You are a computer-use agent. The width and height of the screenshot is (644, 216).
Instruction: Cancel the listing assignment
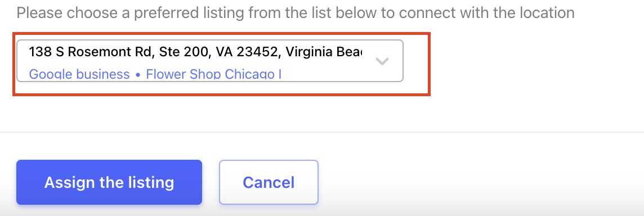coord(269,182)
